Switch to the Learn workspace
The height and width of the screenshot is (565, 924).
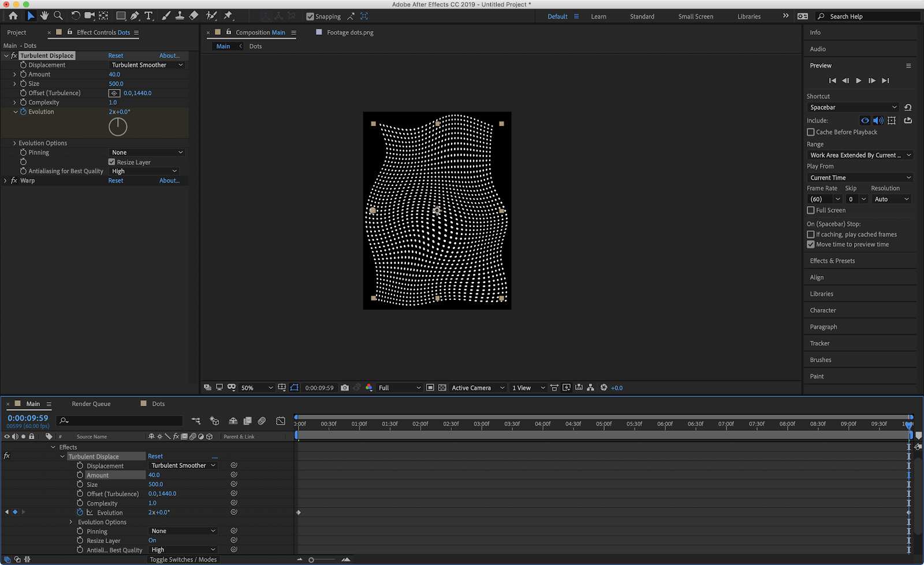point(598,17)
